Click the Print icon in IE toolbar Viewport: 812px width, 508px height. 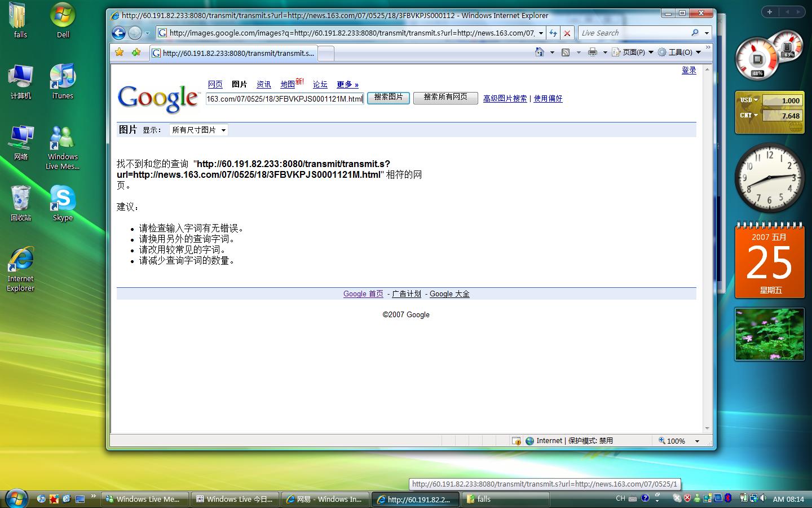(592, 52)
